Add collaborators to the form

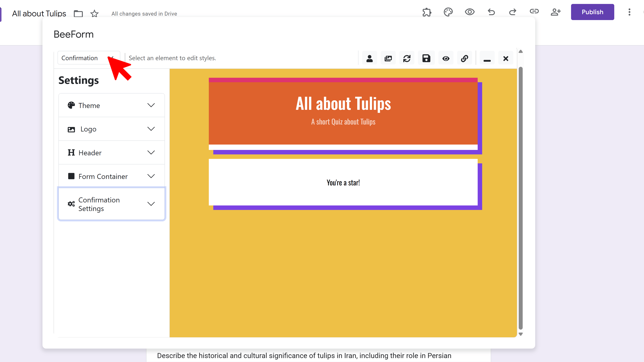tap(556, 12)
